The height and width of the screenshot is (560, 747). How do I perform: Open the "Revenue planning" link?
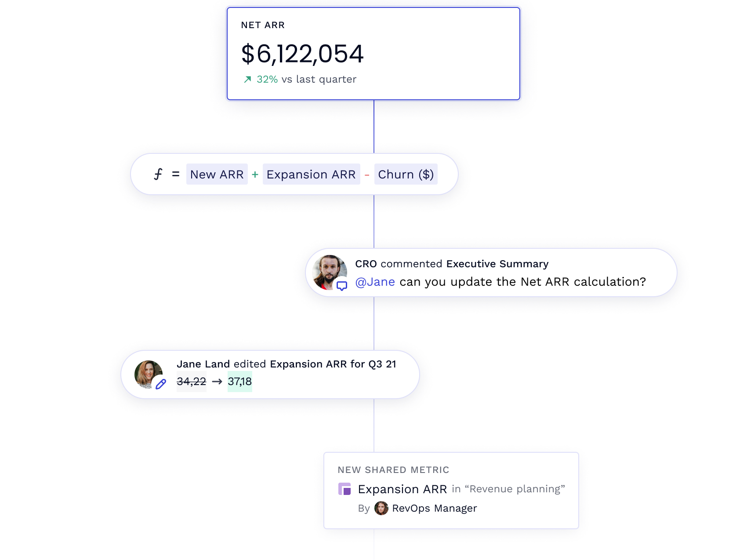point(515,489)
